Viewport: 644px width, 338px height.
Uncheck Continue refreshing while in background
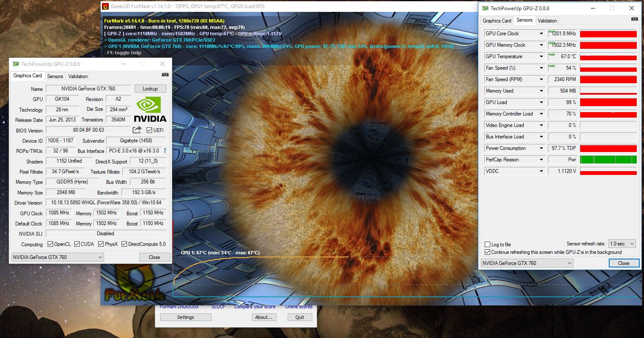tap(488, 252)
